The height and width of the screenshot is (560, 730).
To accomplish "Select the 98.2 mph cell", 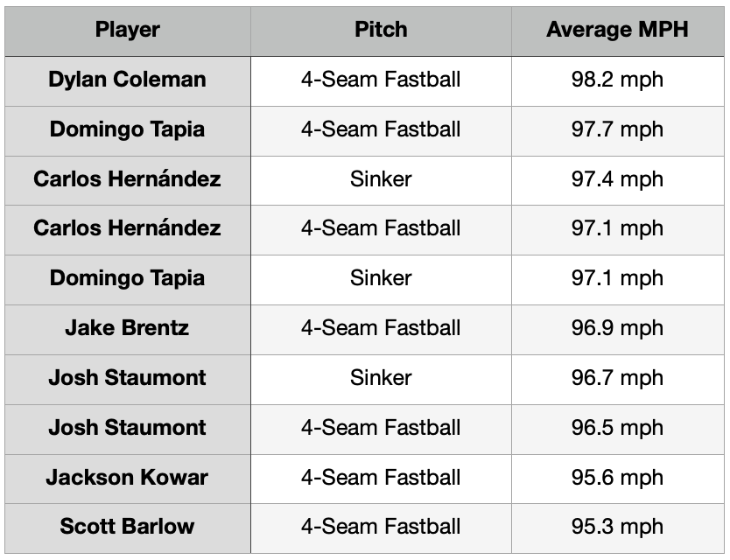I will click(x=617, y=80).
